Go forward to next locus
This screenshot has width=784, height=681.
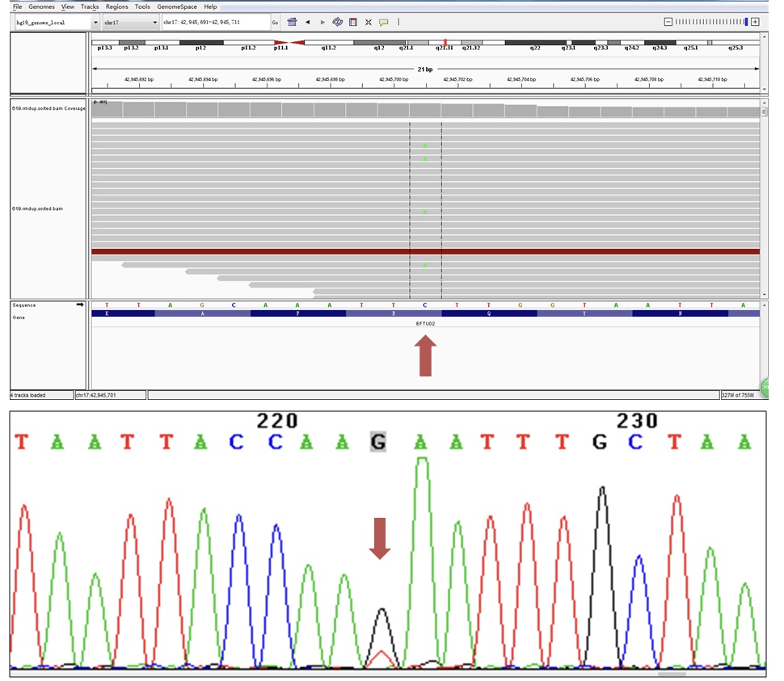[x=322, y=22]
